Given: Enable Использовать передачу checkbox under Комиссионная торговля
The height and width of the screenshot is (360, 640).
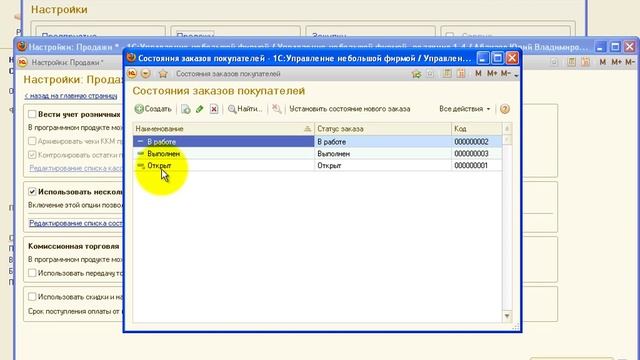Looking at the screenshot, I should 32,273.
